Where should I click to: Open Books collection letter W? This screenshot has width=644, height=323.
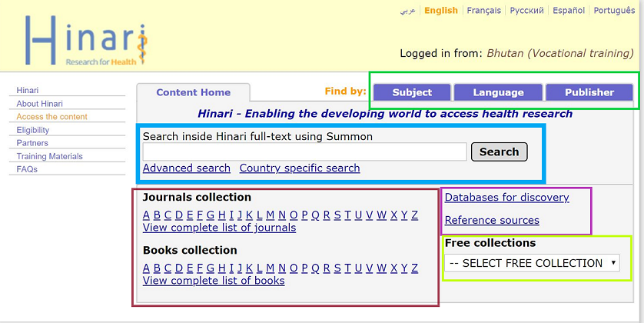pos(381,268)
